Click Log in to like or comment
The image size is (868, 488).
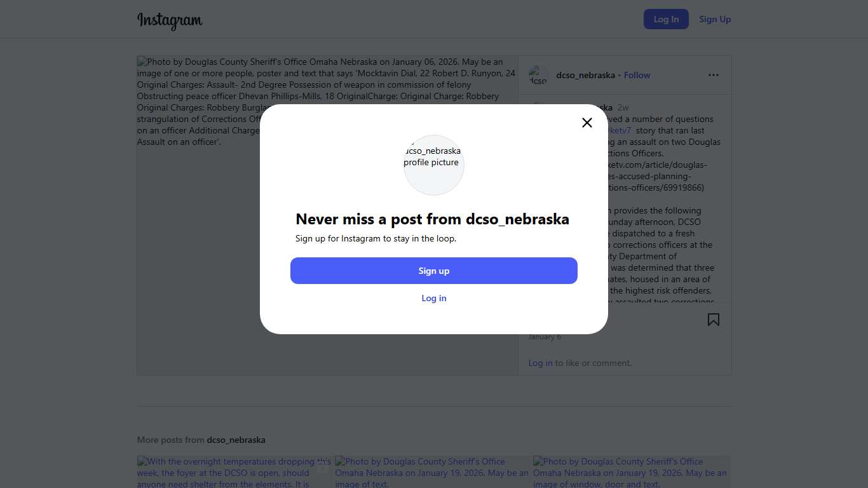540,363
